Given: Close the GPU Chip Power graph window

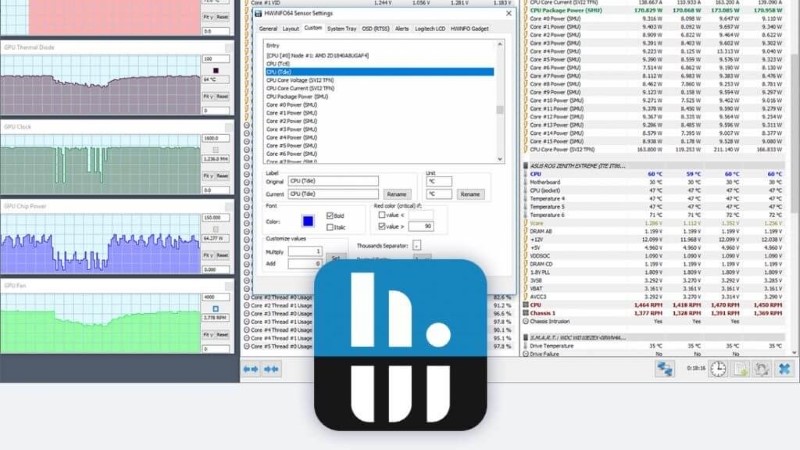Looking at the screenshot, I should [x=229, y=207].
